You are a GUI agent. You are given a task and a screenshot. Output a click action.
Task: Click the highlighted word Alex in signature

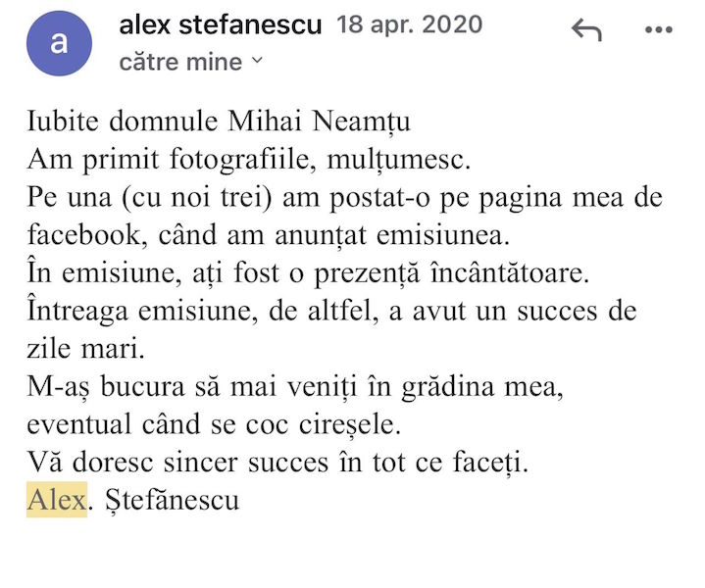click(56, 499)
